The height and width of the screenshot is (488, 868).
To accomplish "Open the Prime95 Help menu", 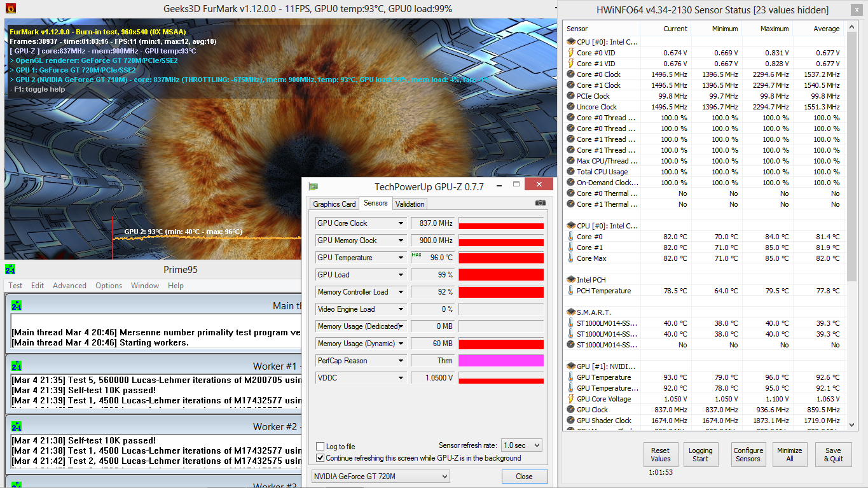I will pyautogui.click(x=176, y=286).
